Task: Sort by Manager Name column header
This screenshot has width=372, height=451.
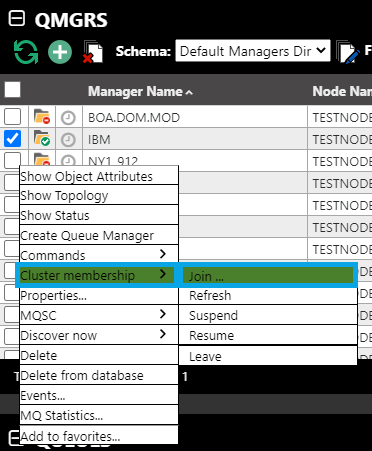Action: pyautogui.click(x=140, y=91)
